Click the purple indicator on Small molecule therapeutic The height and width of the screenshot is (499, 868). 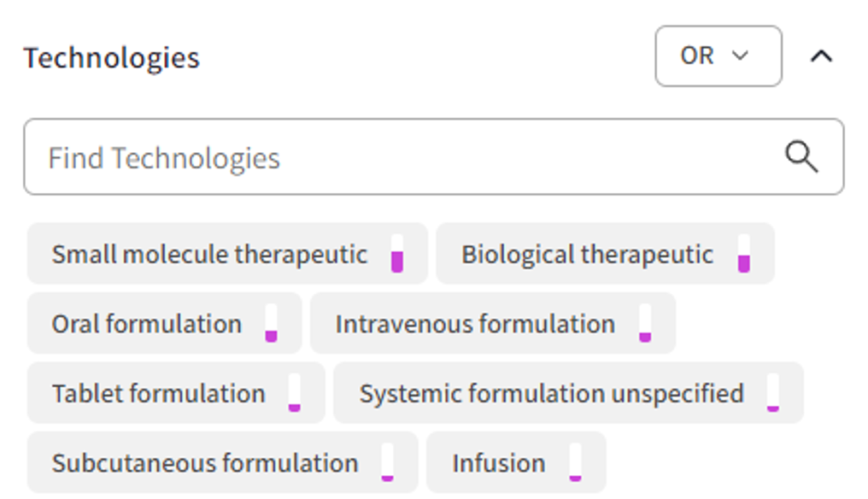pos(396,257)
